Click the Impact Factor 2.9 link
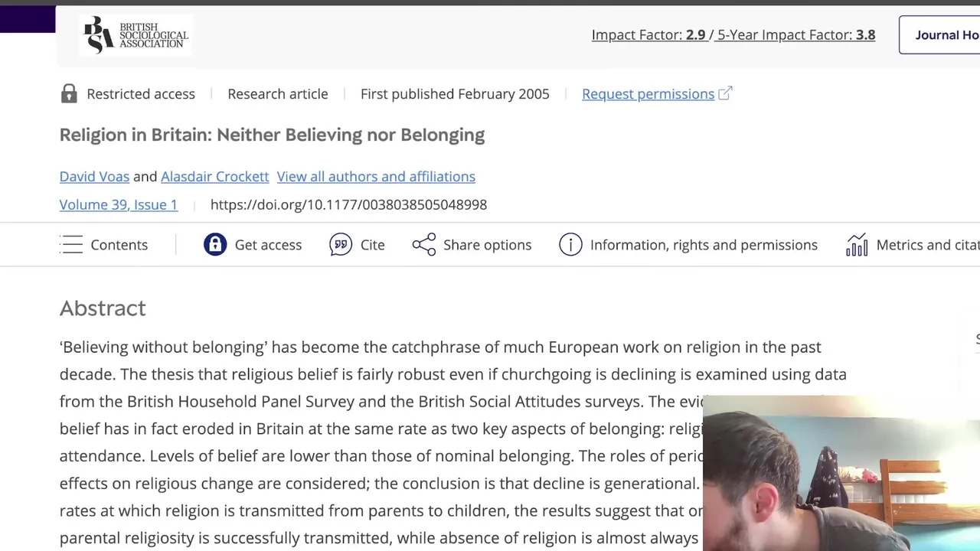This screenshot has width=980, height=551. (x=648, y=35)
